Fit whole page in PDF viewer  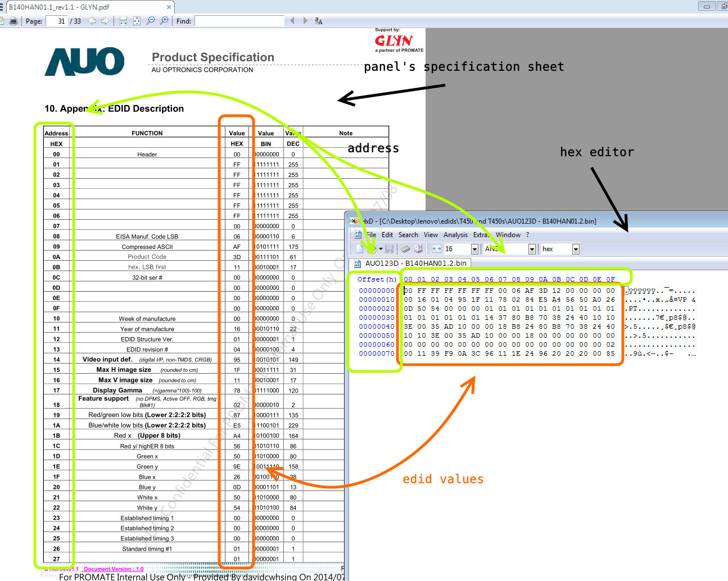(137, 21)
